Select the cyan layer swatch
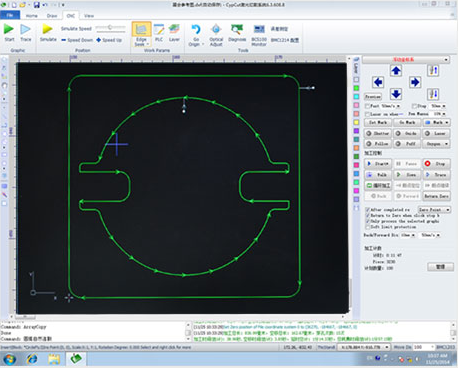This screenshot has width=458, height=368. coord(356,97)
